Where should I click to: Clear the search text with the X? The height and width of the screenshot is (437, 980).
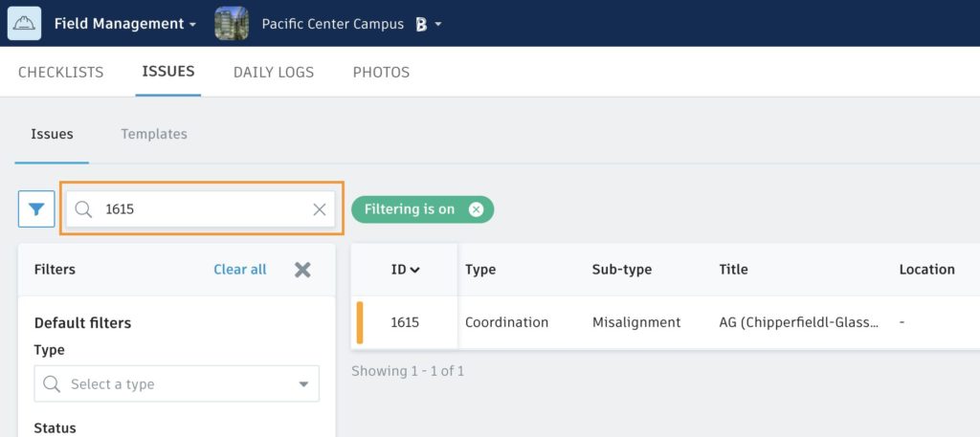pyautogui.click(x=320, y=209)
